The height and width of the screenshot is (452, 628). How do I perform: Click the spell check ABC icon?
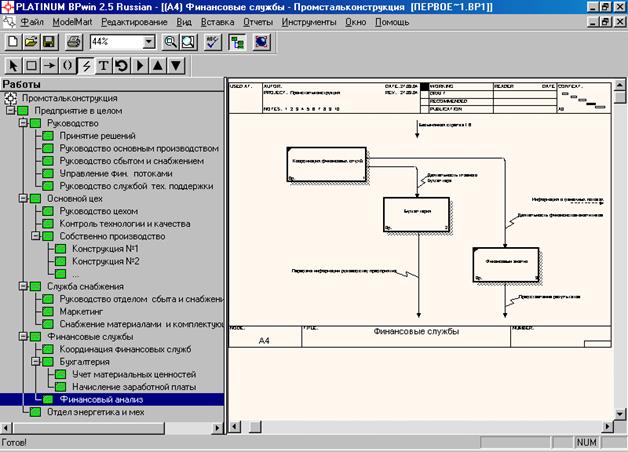(x=212, y=43)
